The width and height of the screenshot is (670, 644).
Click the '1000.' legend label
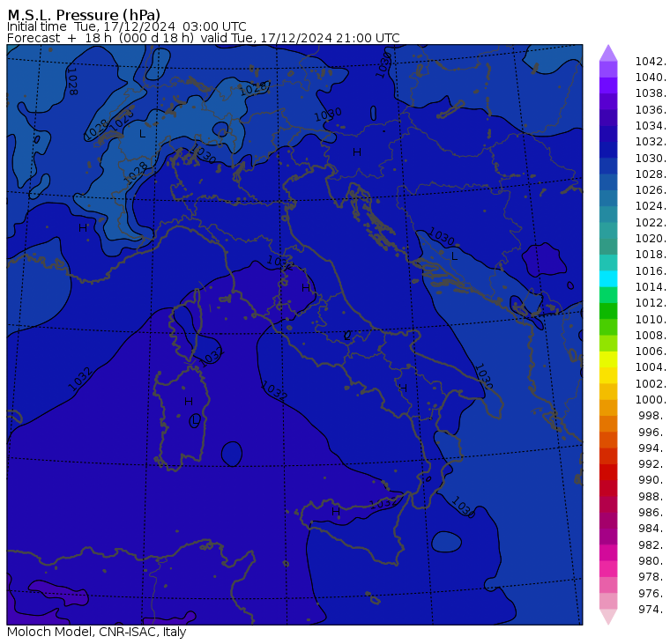pos(651,400)
